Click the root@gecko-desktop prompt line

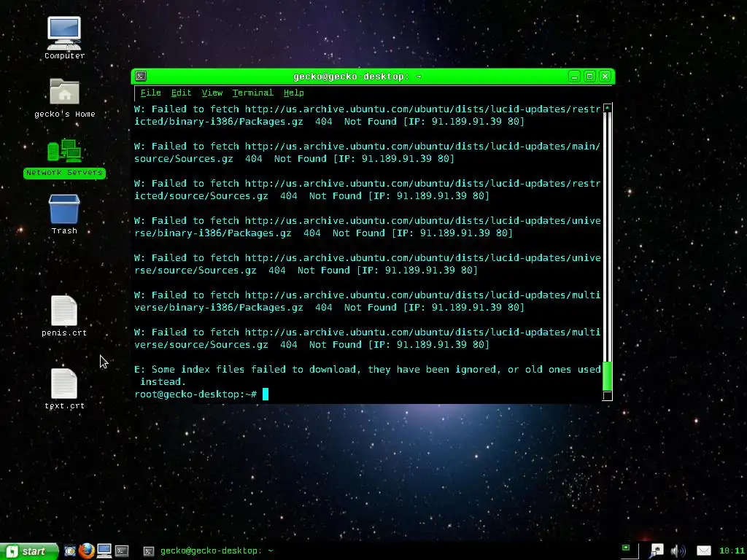coord(201,394)
